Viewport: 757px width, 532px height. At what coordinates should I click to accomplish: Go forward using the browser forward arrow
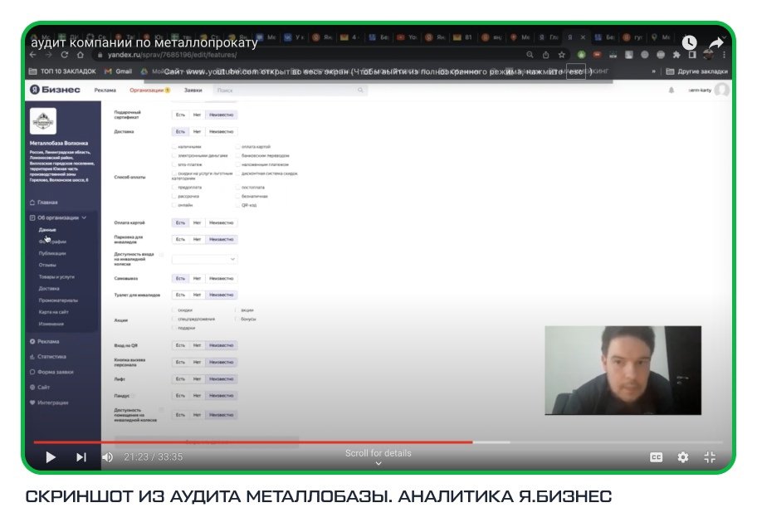(x=48, y=55)
